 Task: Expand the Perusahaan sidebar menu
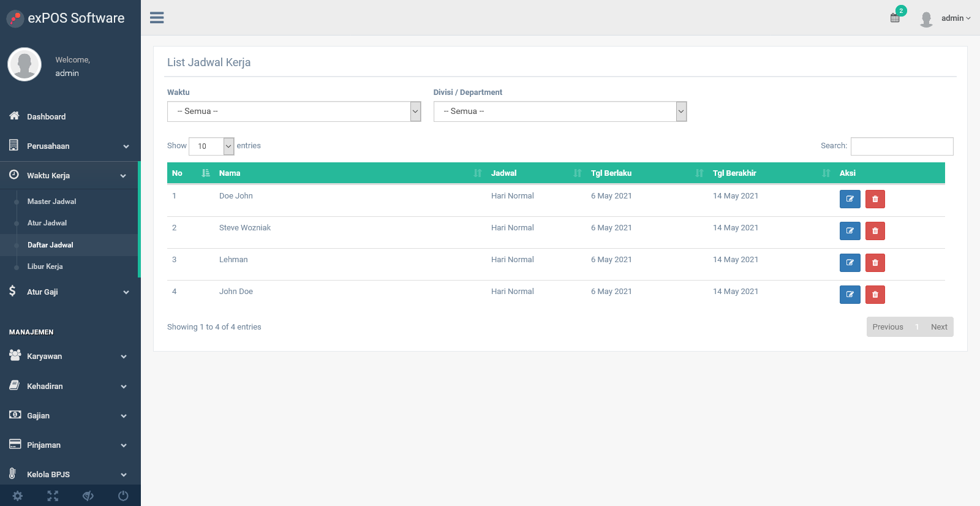coord(69,146)
